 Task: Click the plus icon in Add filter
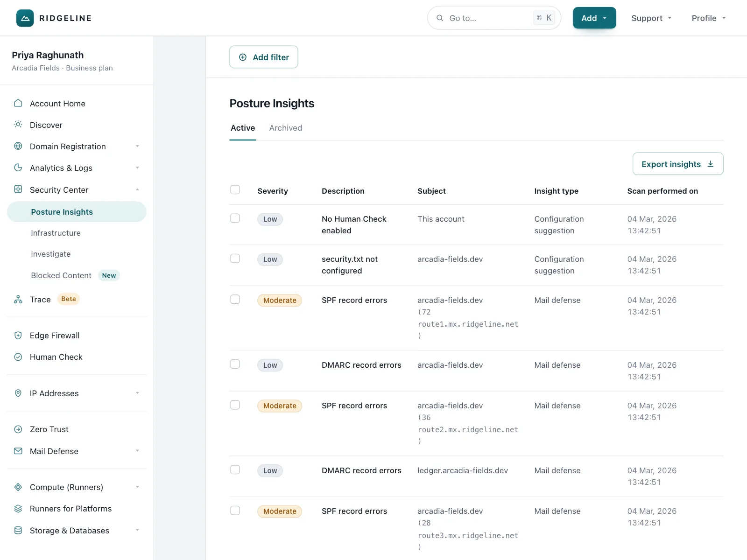[x=243, y=57]
